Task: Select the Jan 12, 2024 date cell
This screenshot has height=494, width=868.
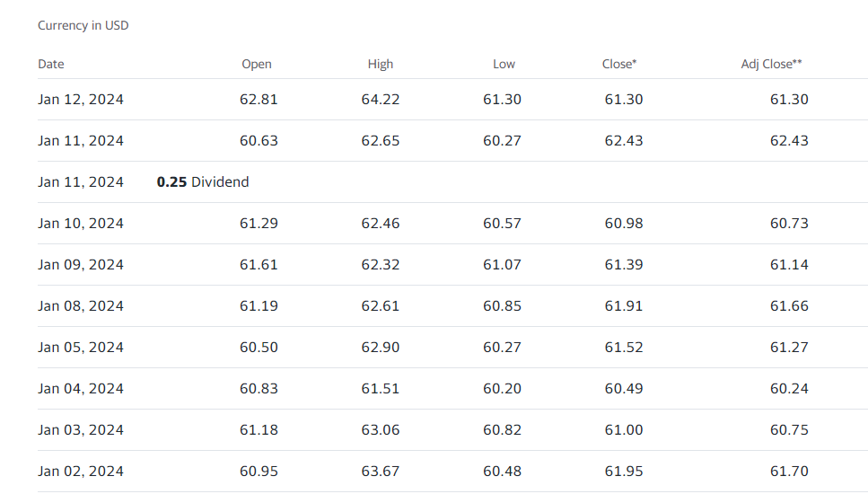Action: [x=81, y=100]
